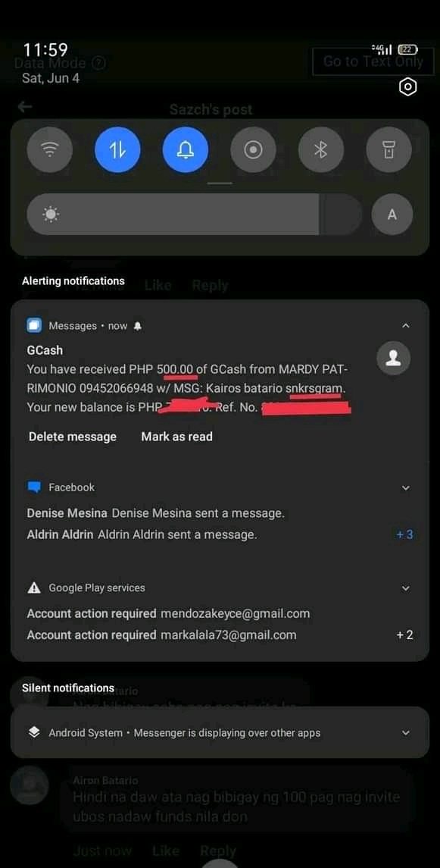Expand the Facebook notification group
The height and width of the screenshot is (868, 440).
coord(406,487)
